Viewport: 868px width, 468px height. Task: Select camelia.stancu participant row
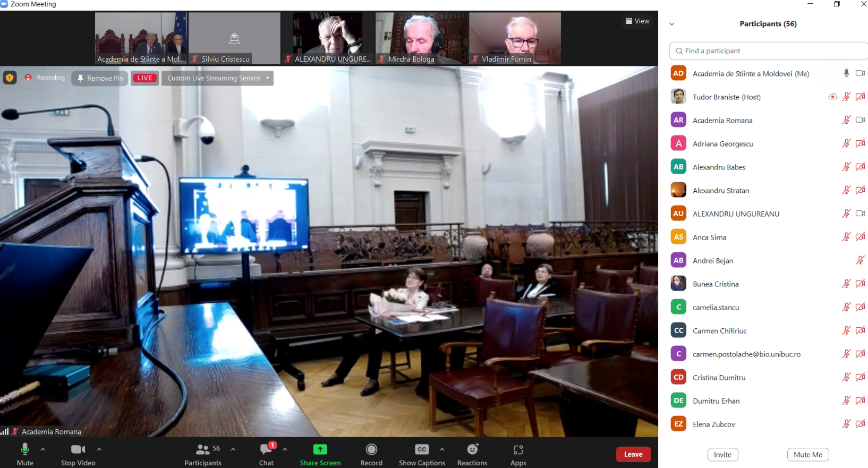tap(768, 307)
